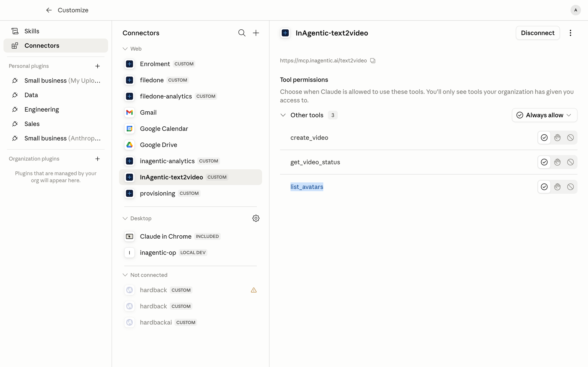Click the hardbackai globe icon

[129, 322]
